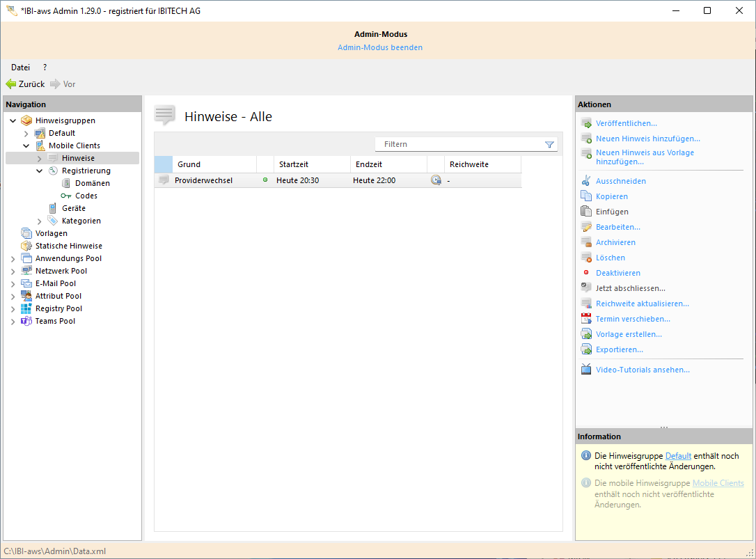
Task: Click the Reichweite clock icon in Providerwechsel row
Action: click(436, 180)
